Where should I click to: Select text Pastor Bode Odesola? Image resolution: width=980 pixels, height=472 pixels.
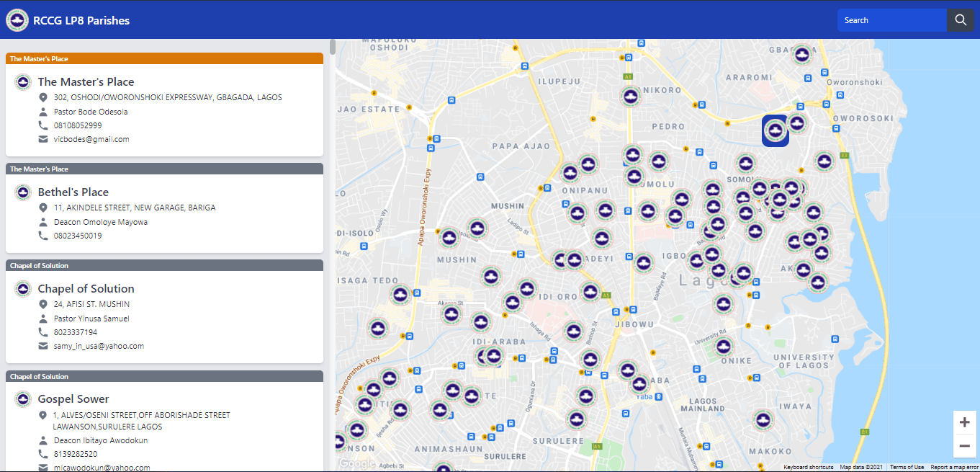pyautogui.click(x=91, y=112)
